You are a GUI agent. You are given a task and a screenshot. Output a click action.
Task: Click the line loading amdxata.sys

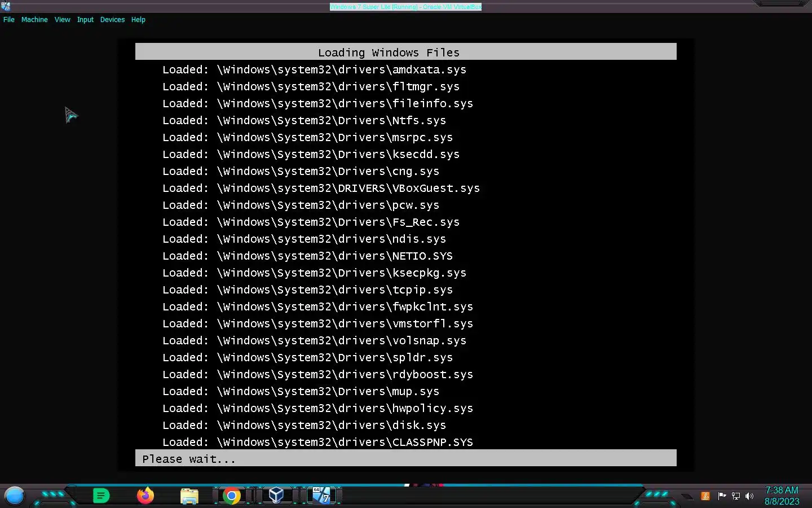(x=314, y=69)
